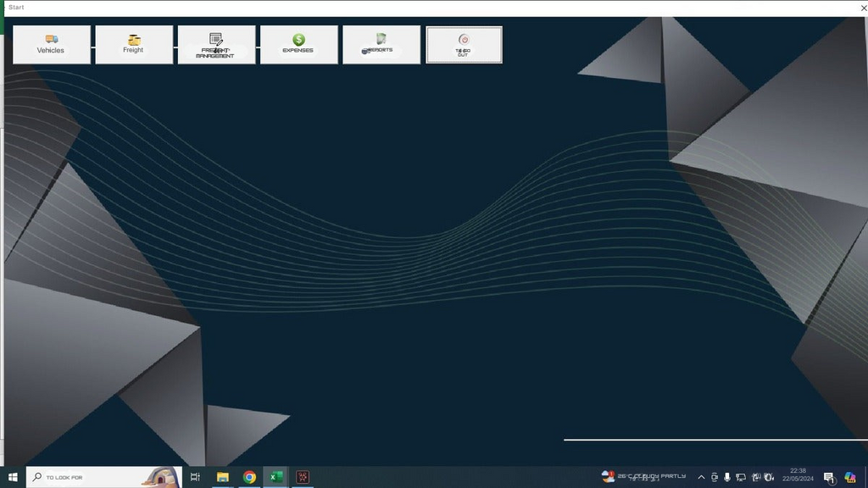Open the Vehicles module
Viewport: 868px width, 488px height.
click(51, 45)
